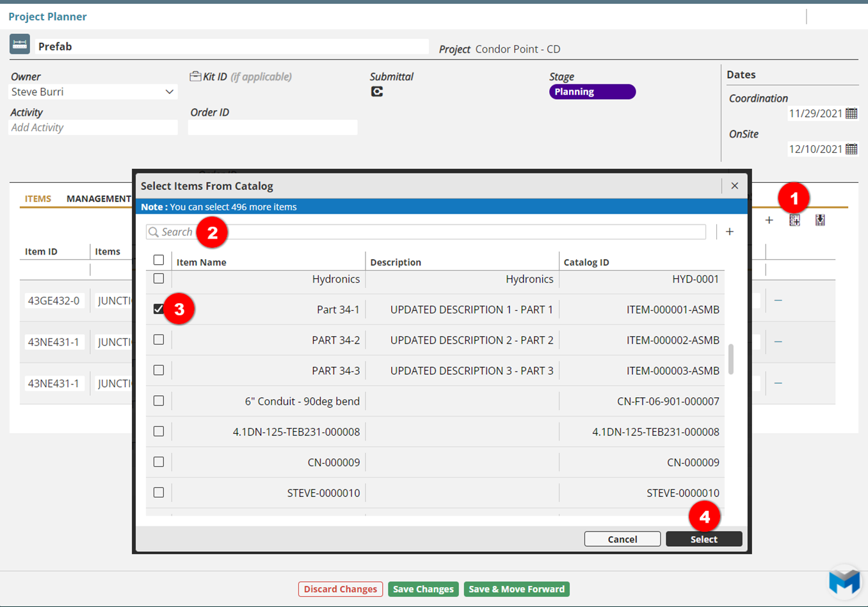Open the Coordination date calendar picker
Viewport: 868px width, 607px height.
click(851, 114)
